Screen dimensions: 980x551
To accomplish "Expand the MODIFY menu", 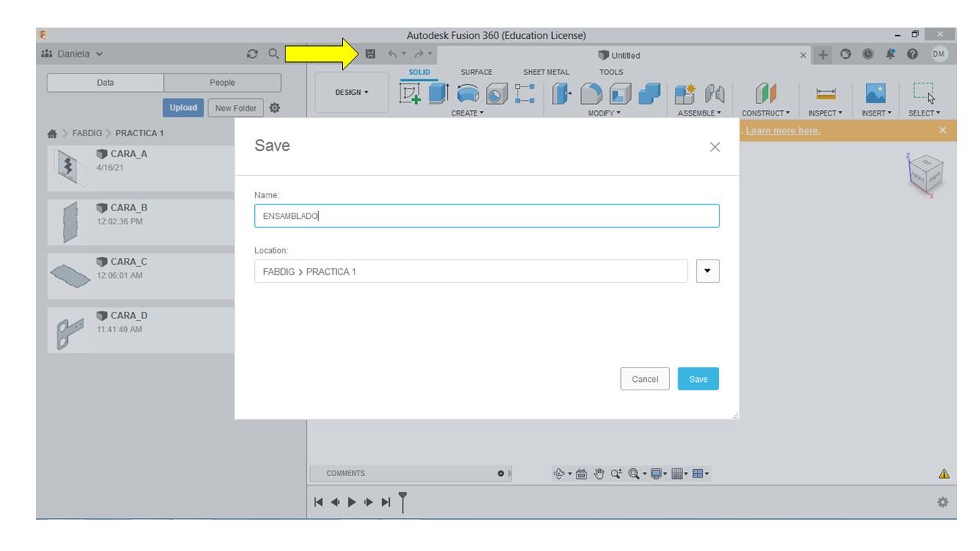I will [604, 112].
